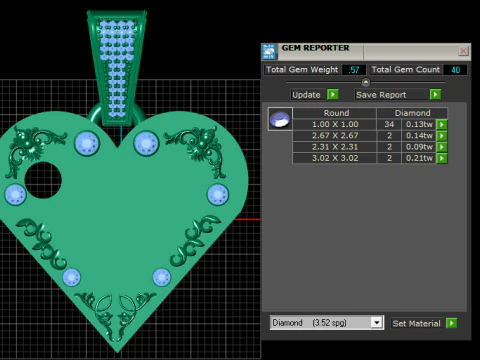Click the quantity 34 cell
This screenshot has width=480, height=360.
(x=389, y=124)
